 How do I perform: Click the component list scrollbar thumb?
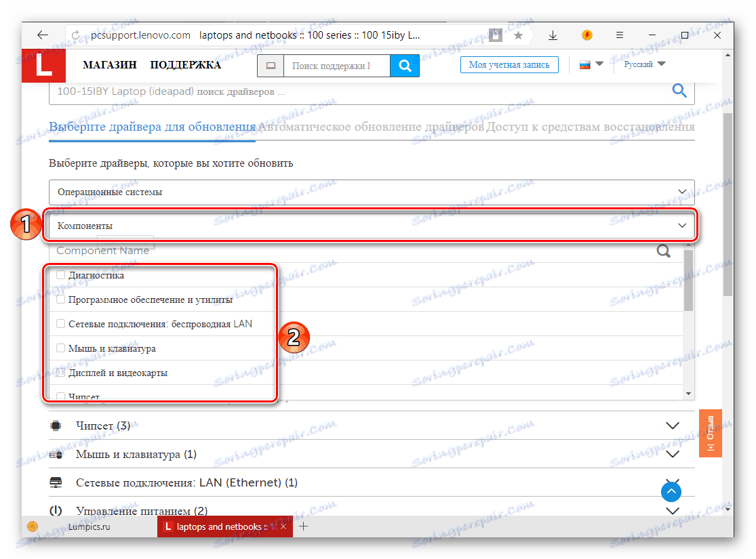point(688,281)
